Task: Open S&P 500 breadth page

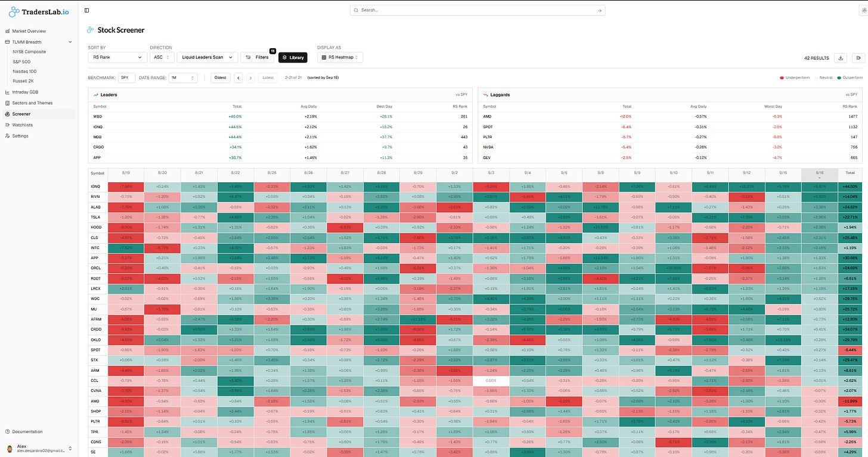Action: [x=22, y=61]
